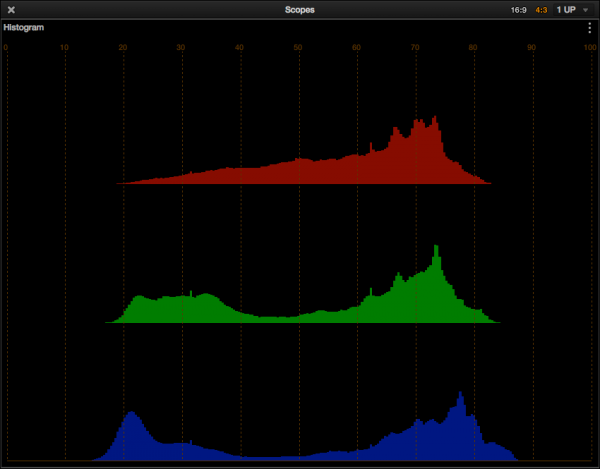600x469 pixels.
Task: Click the 60 scale marker
Action: pos(357,47)
